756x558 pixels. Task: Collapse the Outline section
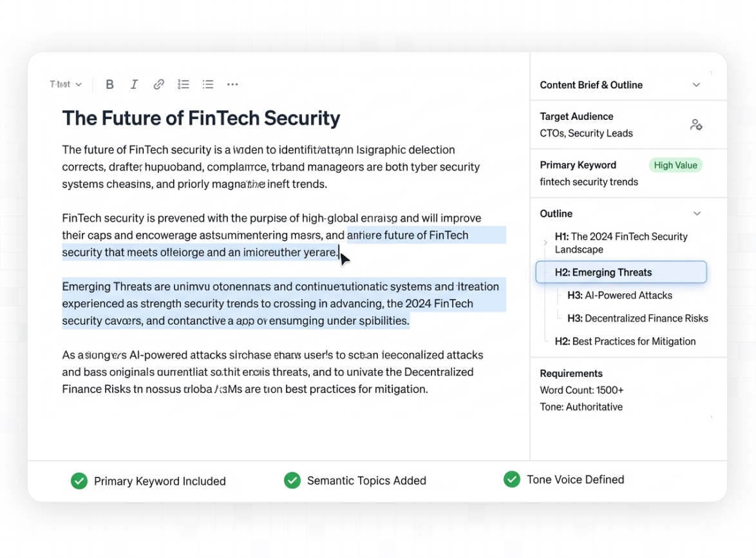pyautogui.click(x=696, y=214)
